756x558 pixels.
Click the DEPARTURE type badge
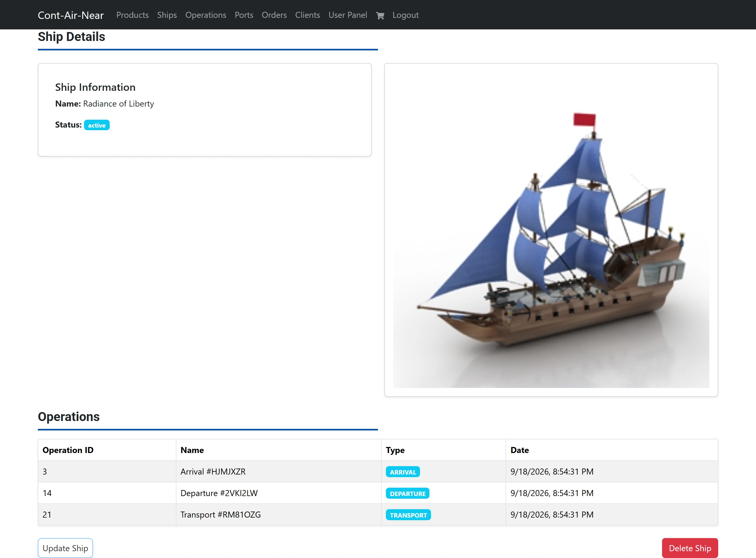(x=407, y=493)
